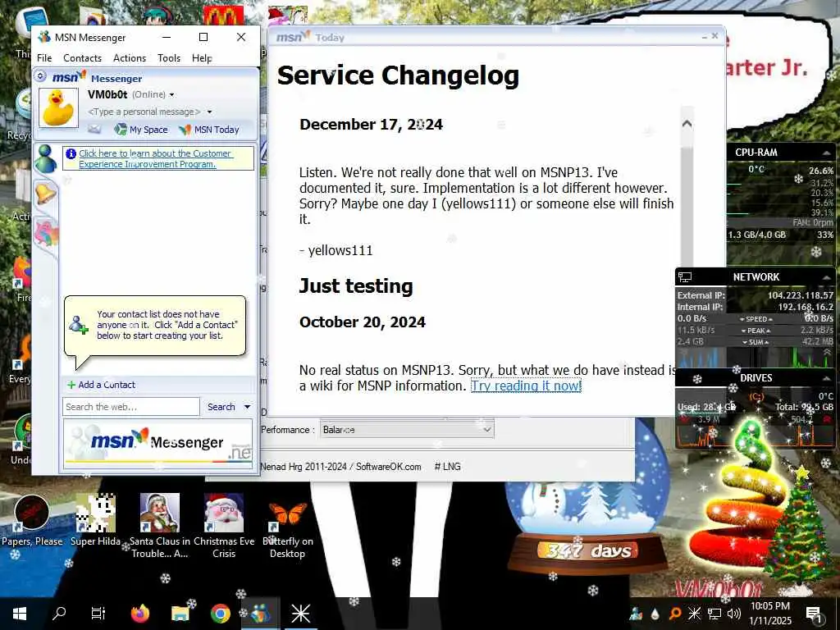Click the # LNG label
This screenshot has height=630, width=840.
coord(447,467)
